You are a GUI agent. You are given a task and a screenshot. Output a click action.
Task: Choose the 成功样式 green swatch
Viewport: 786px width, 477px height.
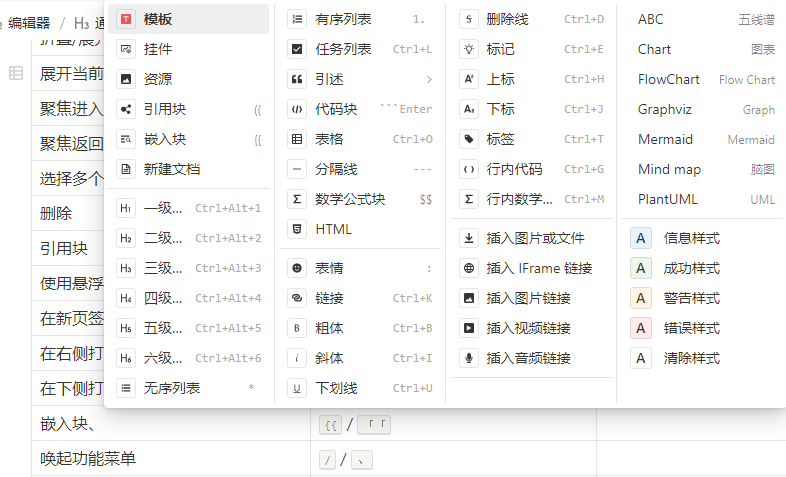pyautogui.click(x=641, y=268)
